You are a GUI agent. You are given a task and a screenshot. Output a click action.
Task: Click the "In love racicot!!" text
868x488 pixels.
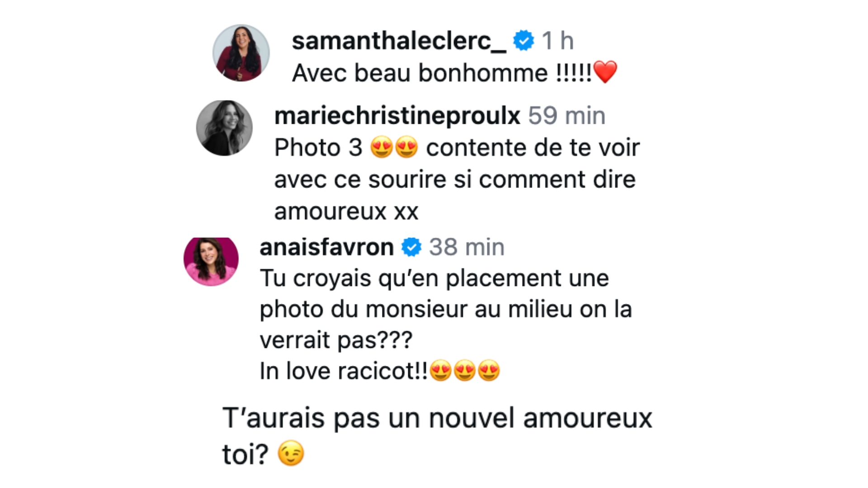(x=343, y=371)
